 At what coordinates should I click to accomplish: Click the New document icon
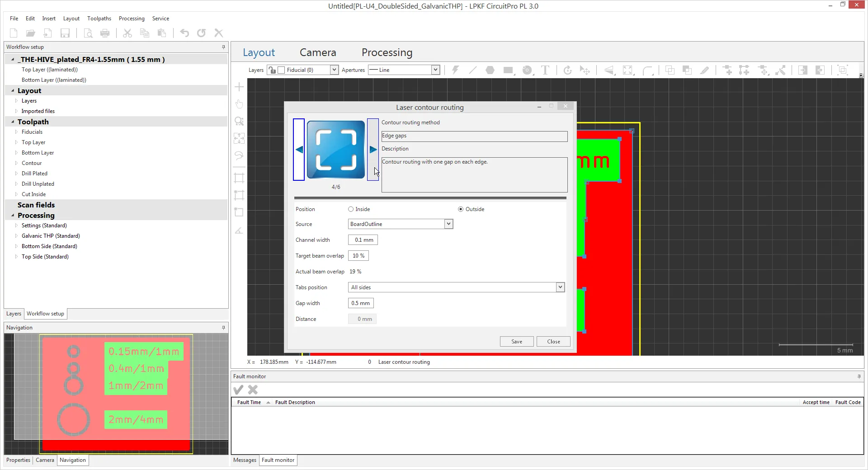[14, 33]
